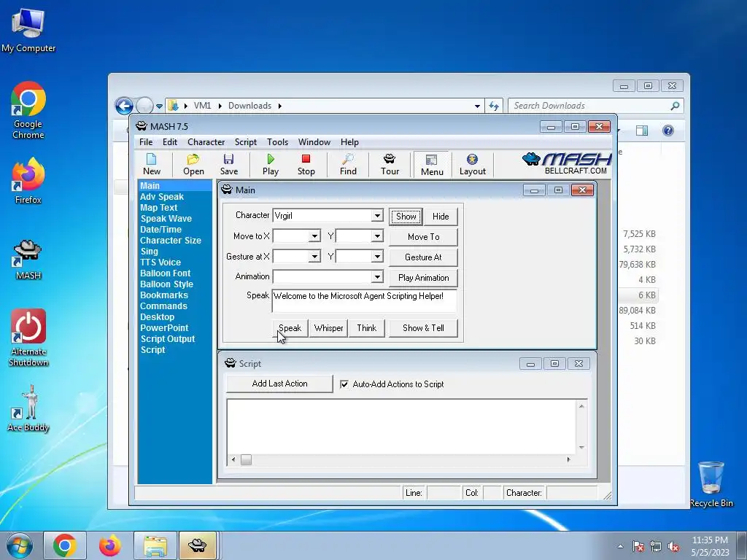Viewport: 747px width, 560px height.
Task: Click the Play Animation button
Action: (424, 278)
